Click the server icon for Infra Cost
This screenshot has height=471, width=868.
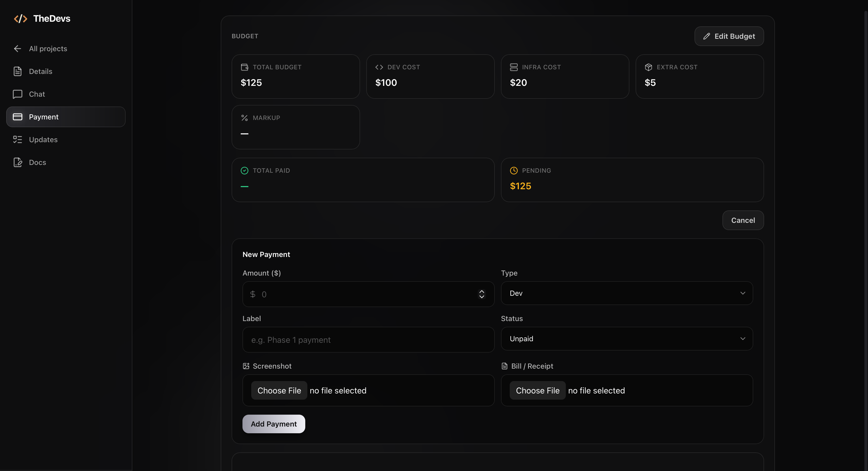(514, 67)
